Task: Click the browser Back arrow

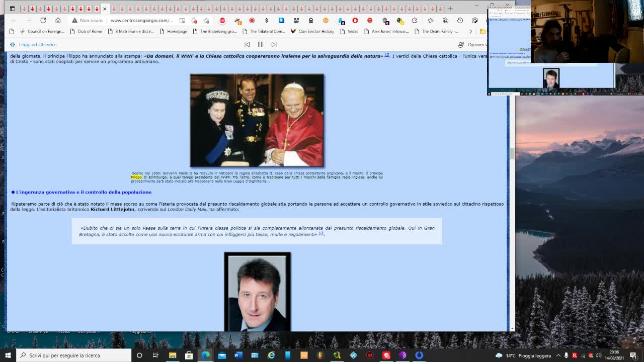Action: [x=14, y=20]
